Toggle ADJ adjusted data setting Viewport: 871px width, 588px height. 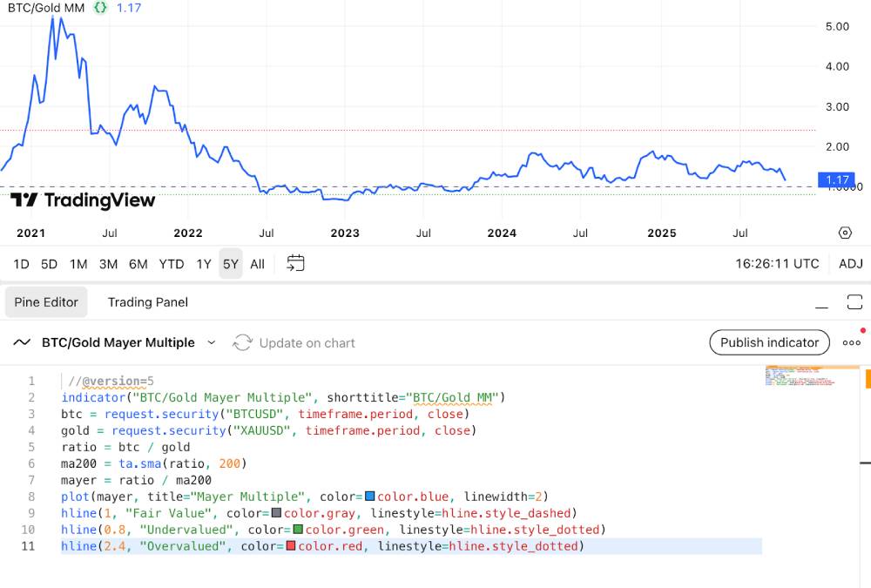pyautogui.click(x=850, y=264)
